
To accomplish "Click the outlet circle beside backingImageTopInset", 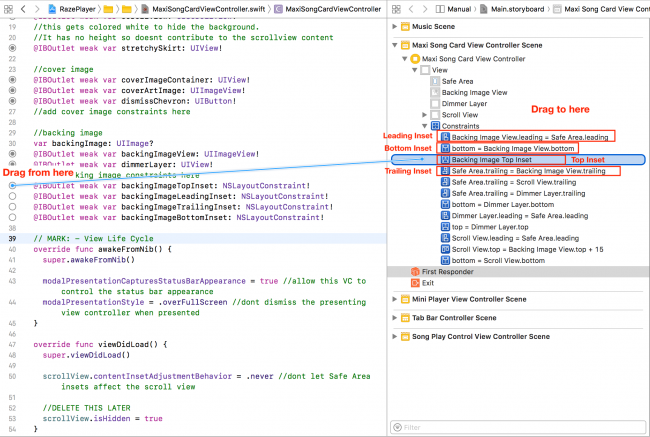I will (11, 186).
